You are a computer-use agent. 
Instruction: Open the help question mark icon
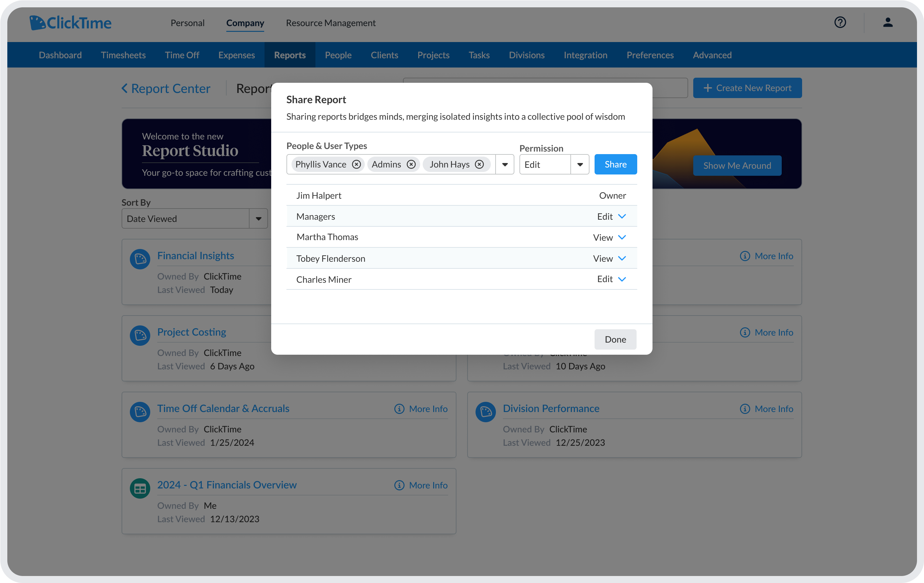[840, 22]
